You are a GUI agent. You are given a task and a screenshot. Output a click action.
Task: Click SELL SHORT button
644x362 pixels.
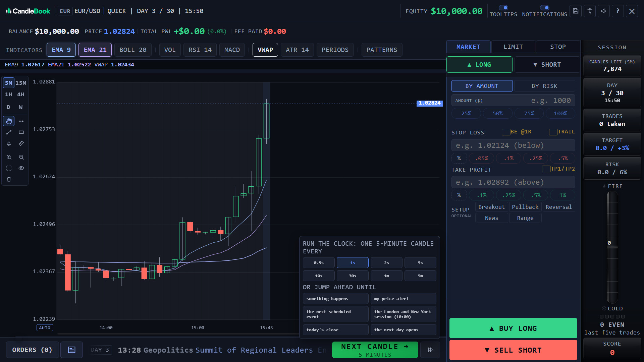(x=513, y=350)
